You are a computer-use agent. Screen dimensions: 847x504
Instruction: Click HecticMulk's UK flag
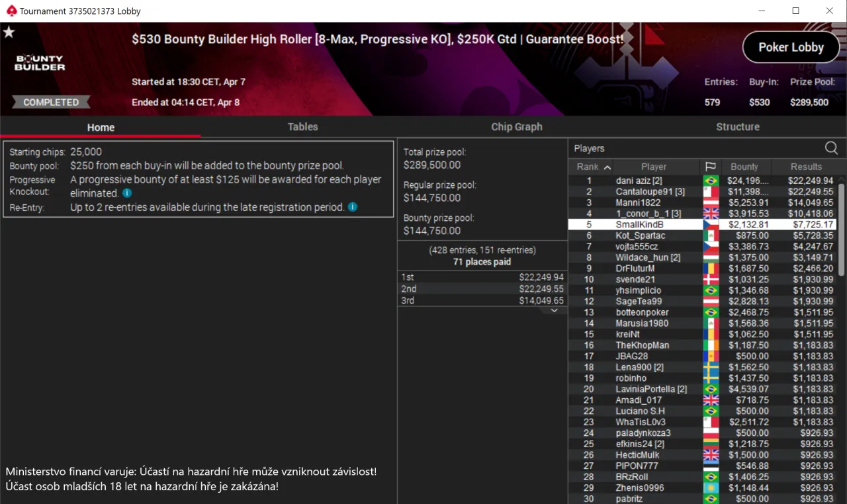tap(711, 455)
